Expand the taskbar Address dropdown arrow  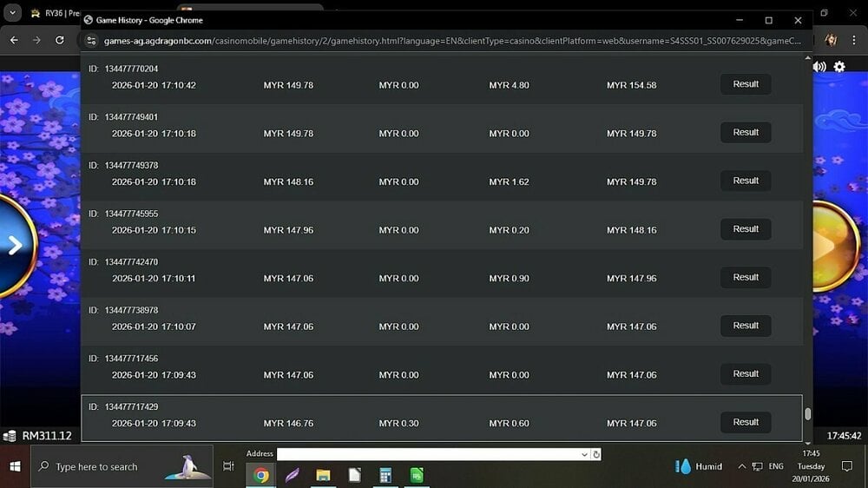pyautogui.click(x=584, y=454)
